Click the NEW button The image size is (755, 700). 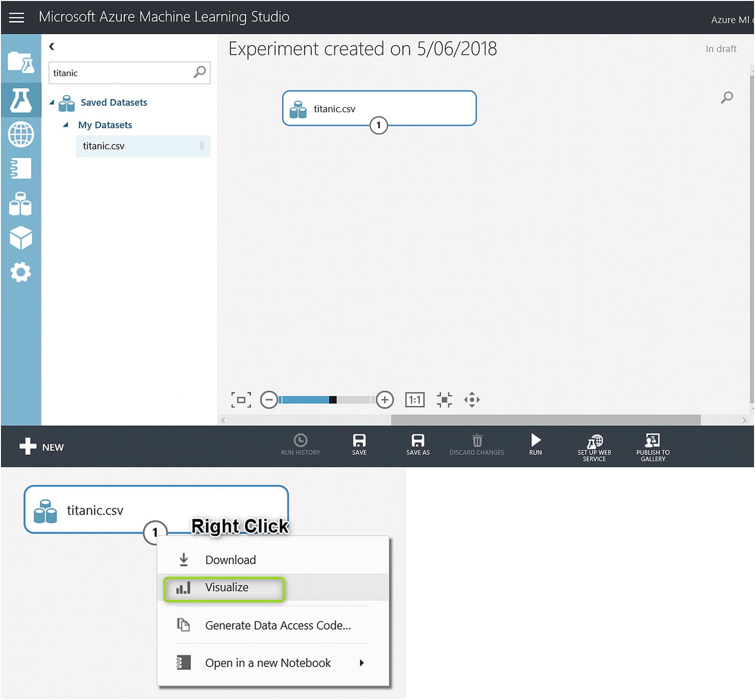[42, 447]
